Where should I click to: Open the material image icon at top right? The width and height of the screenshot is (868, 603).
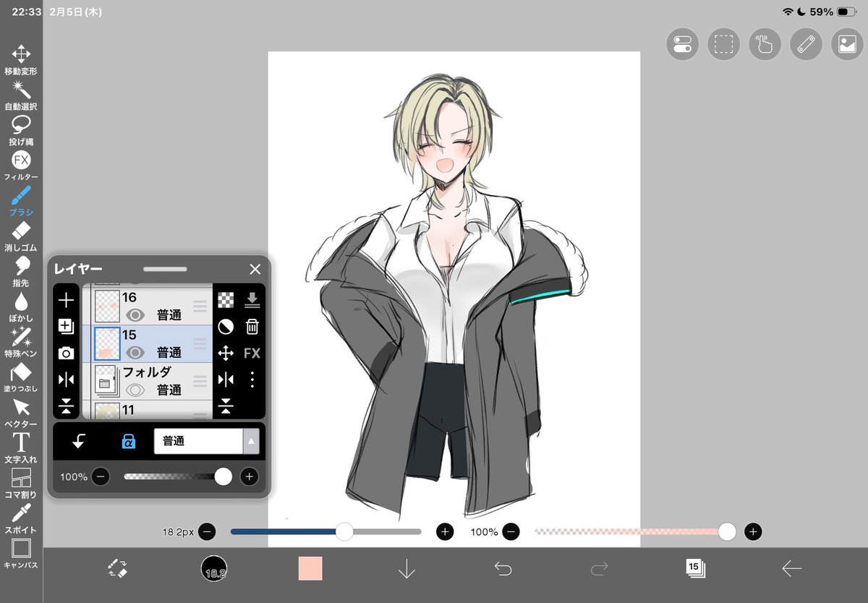point(847,44)
